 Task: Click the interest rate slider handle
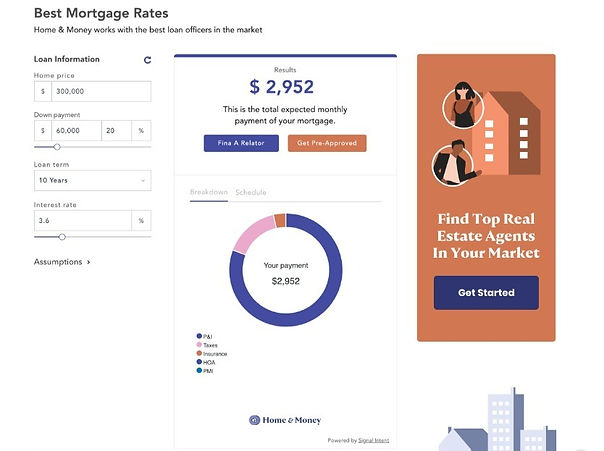pyautogui.click(x=62, y=237)
